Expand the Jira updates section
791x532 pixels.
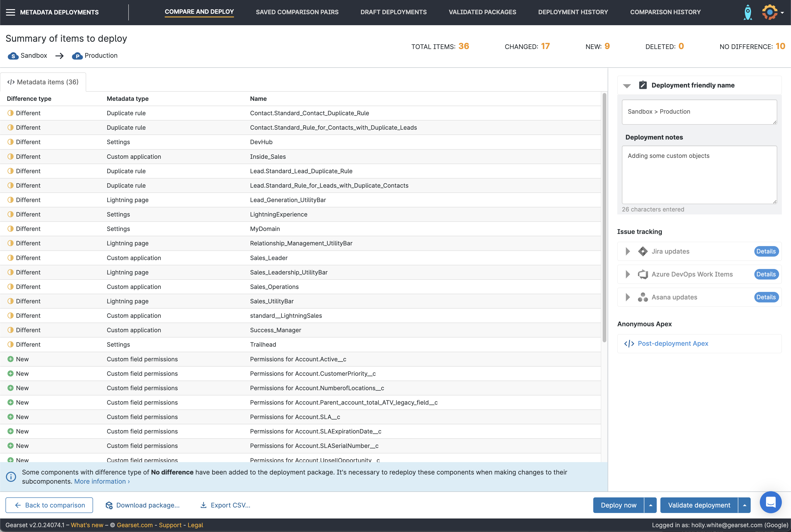pyautogui.click(x=627, y=251)
